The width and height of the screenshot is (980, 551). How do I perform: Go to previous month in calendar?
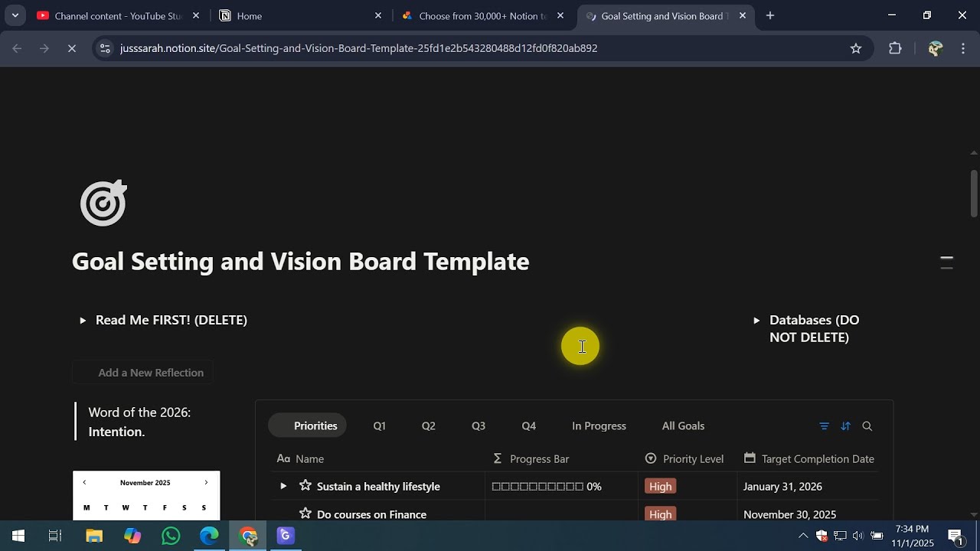(x=84, y=483)
